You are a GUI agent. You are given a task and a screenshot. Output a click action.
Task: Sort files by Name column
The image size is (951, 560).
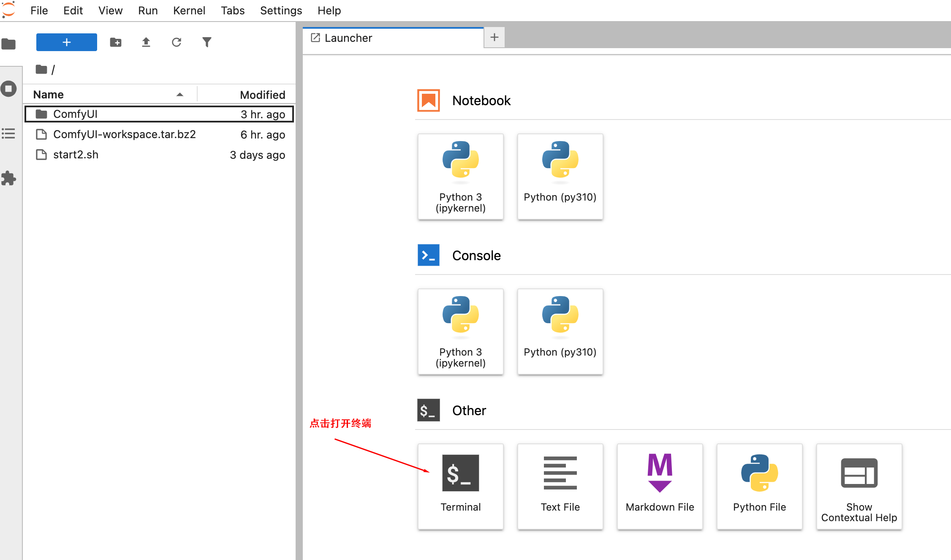tap(110, 95)
